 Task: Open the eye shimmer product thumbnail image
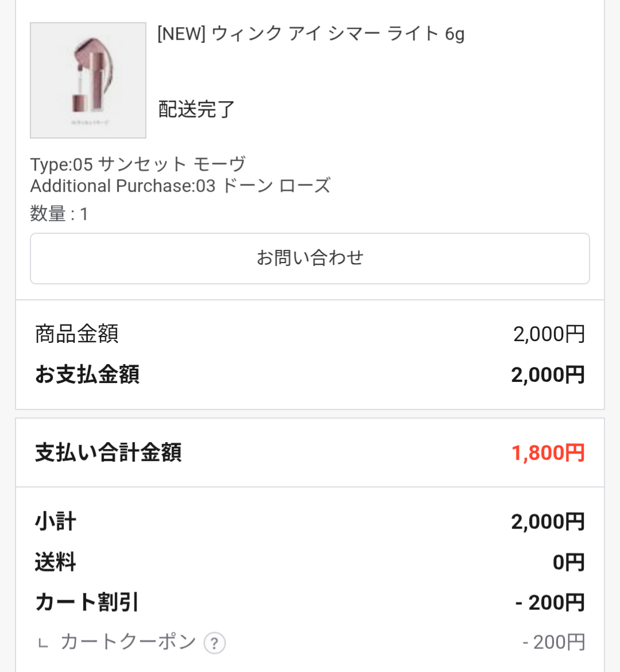pyautogui.click(x=88, y=80)
